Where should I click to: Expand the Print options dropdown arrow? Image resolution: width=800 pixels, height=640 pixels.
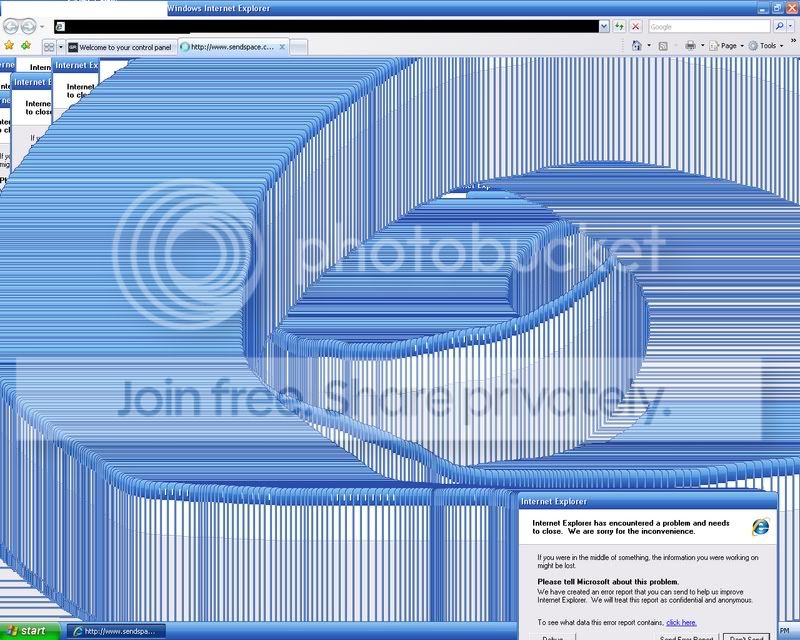tap(703, 46)
